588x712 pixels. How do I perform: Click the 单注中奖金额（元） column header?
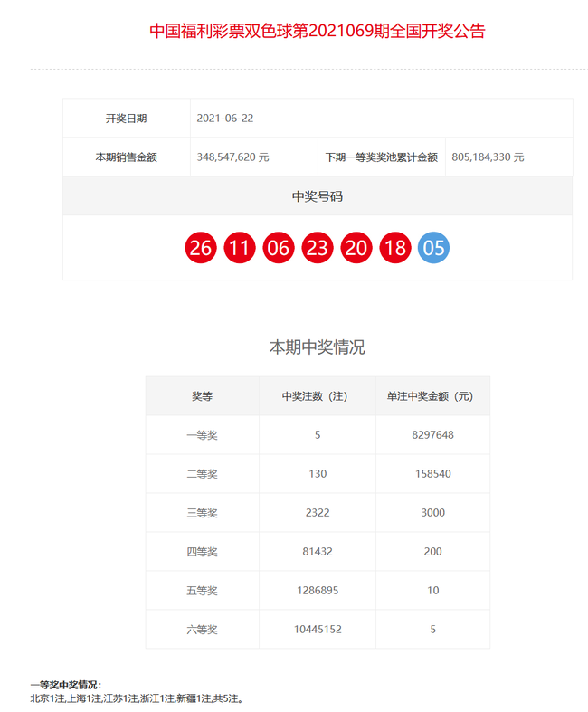[432, 396]
